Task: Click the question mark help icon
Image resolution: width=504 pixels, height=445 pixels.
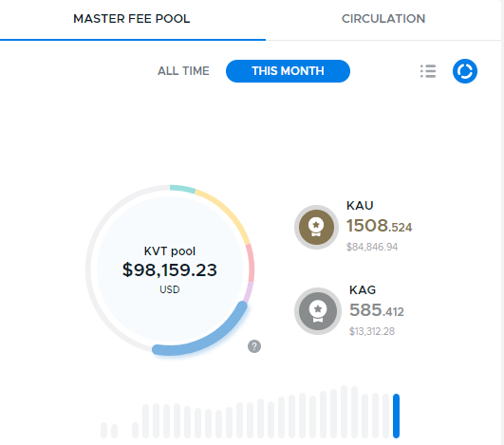Action: click(x=254, y=346)
